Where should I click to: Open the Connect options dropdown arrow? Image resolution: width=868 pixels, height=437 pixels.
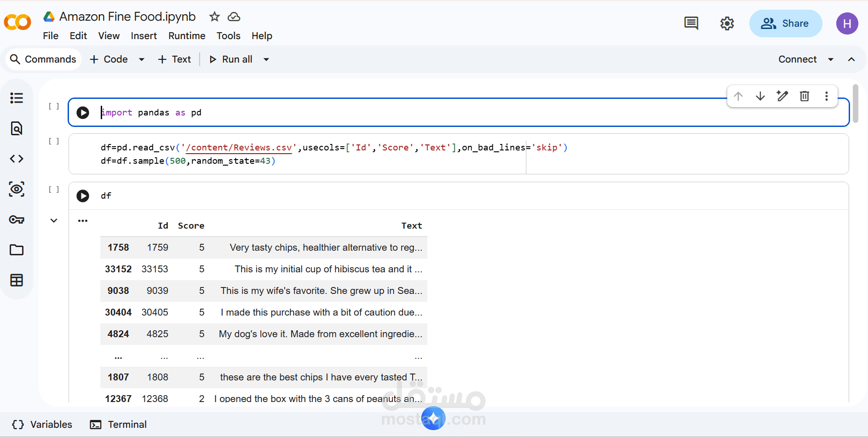click(831, 59)
